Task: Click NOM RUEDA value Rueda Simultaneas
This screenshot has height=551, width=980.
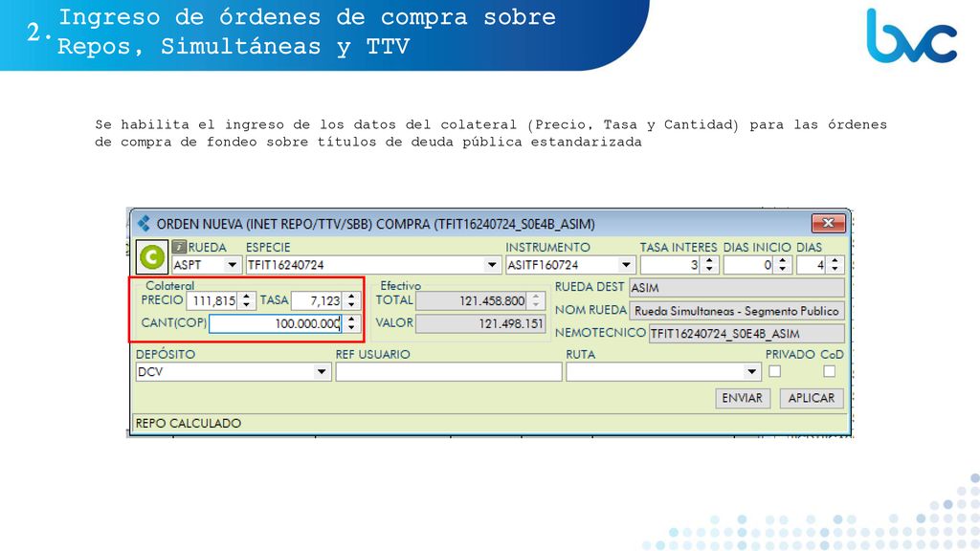Action: click(x=737, y=311)
